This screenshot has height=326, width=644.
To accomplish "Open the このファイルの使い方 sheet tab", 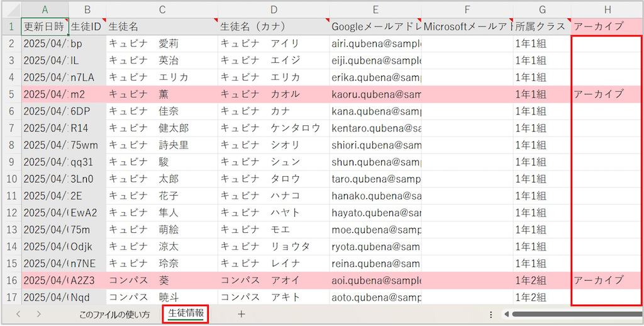I will click(114, 315).
